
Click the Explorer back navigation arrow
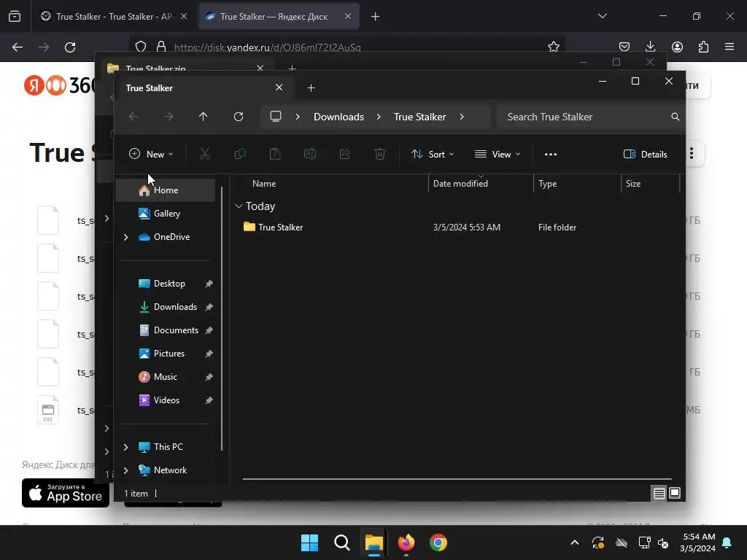[133, 117]
